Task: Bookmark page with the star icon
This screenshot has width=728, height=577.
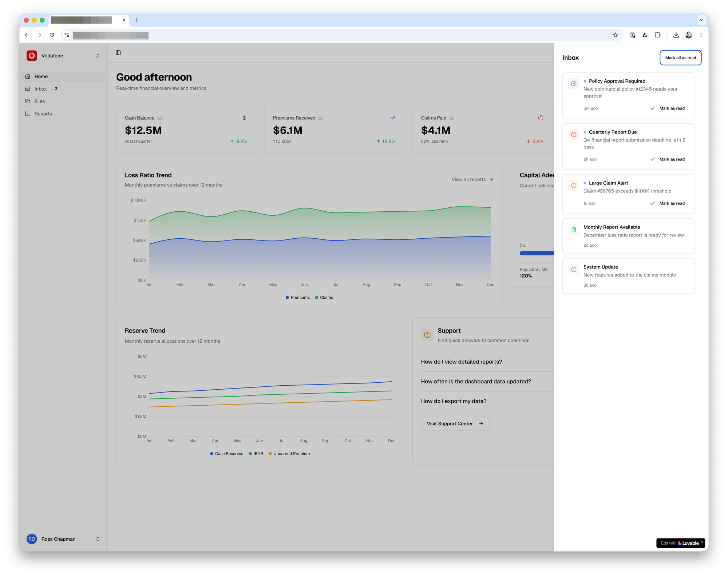Action: coord(615,35)
